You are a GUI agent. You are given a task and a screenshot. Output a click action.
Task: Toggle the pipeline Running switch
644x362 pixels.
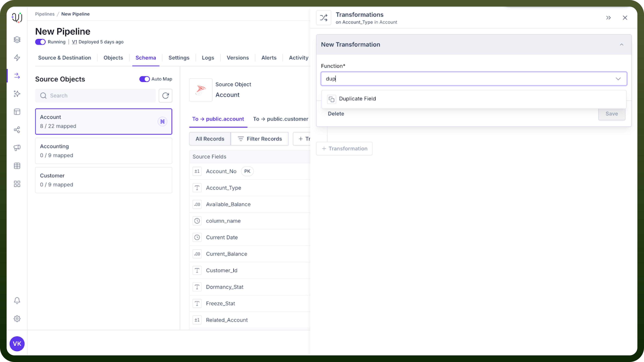click(40, 42)
